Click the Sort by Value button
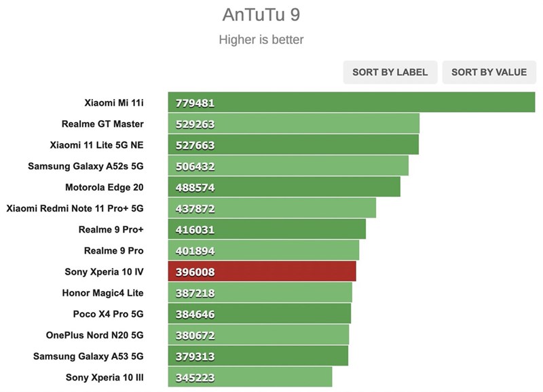Screen dimensions: 543x392 [x=489, y=73]
